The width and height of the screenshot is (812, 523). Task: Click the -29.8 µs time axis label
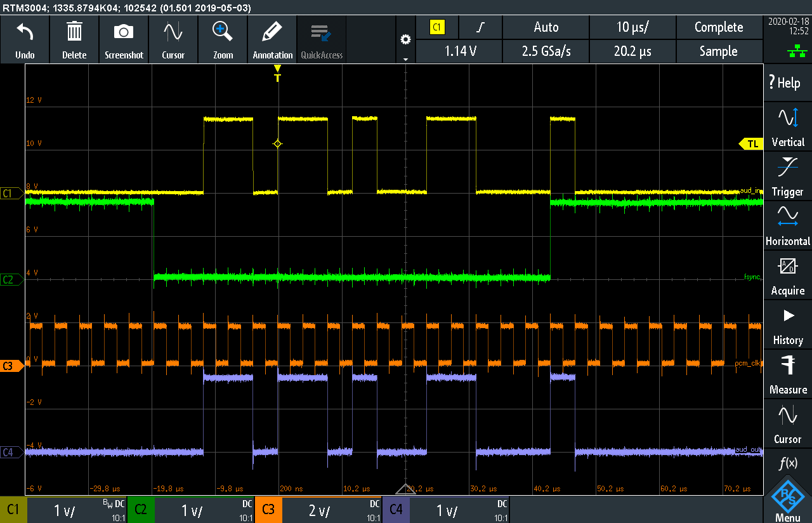click(x=103, y=489)
